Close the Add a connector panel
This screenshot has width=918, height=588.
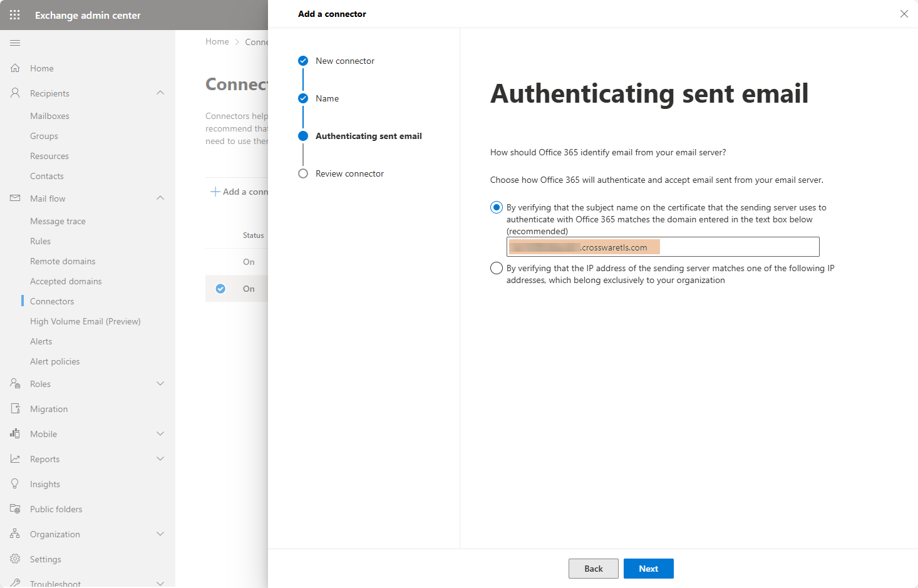tap(904, 14)
